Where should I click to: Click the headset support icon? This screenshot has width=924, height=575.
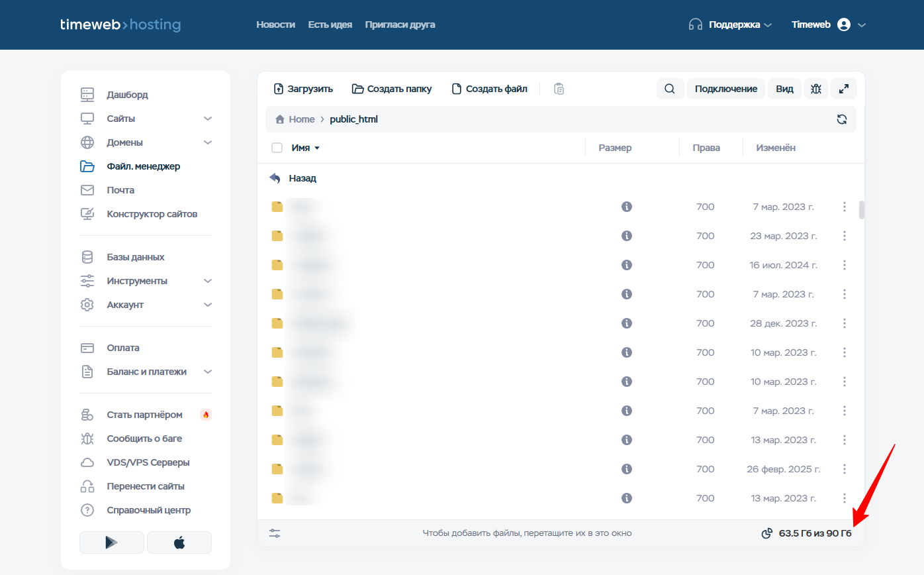[x=695, y=25]
